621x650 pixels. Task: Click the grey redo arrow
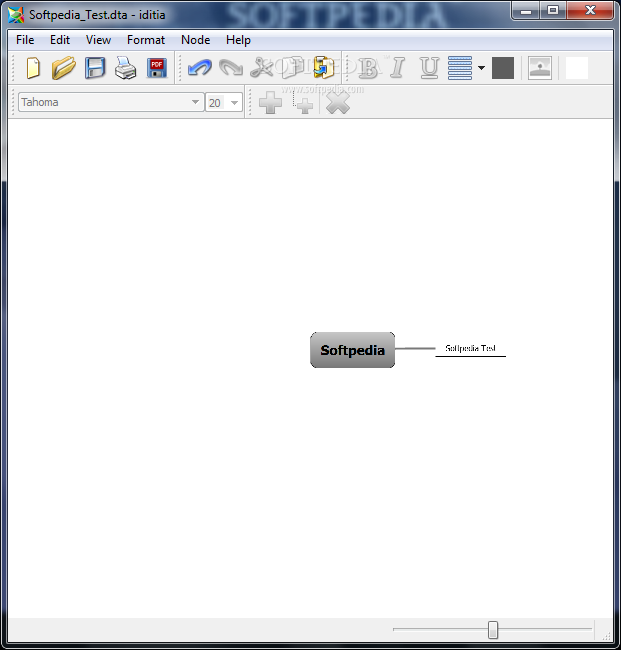pyautogui.click(x=231, y=68)
